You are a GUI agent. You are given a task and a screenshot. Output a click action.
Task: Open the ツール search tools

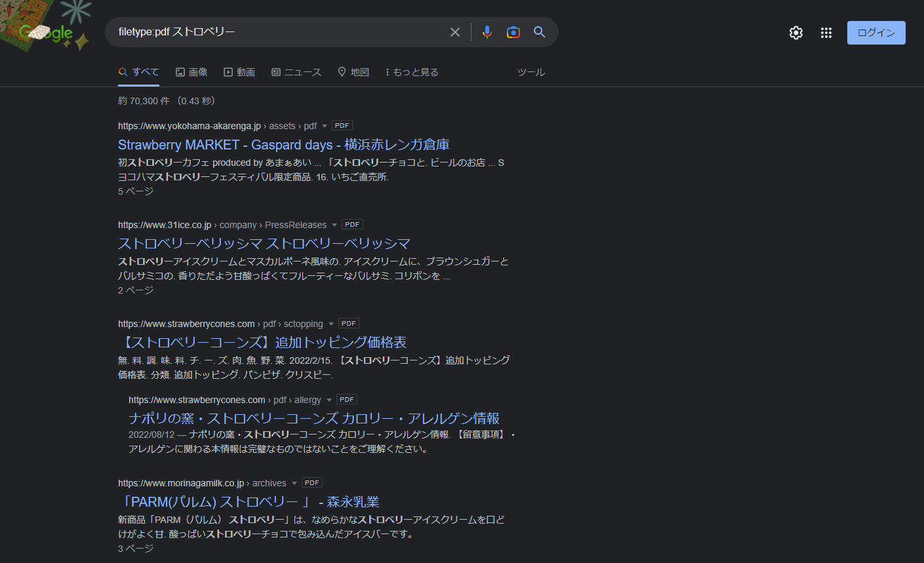click(531, 72)
